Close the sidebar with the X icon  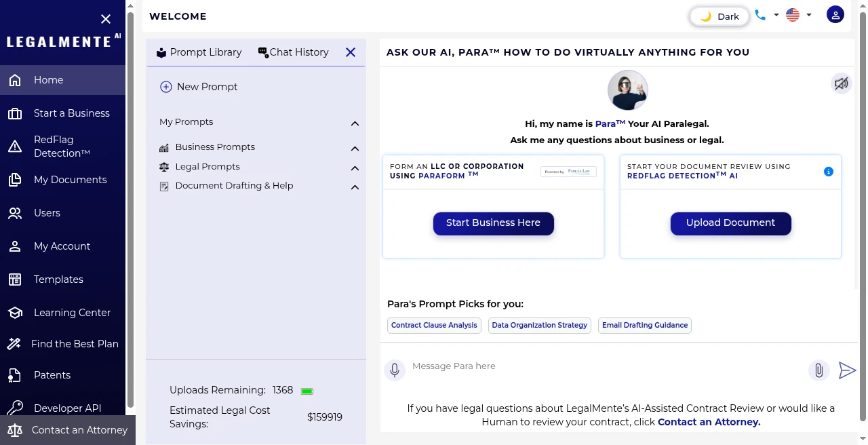pos(106,19)
